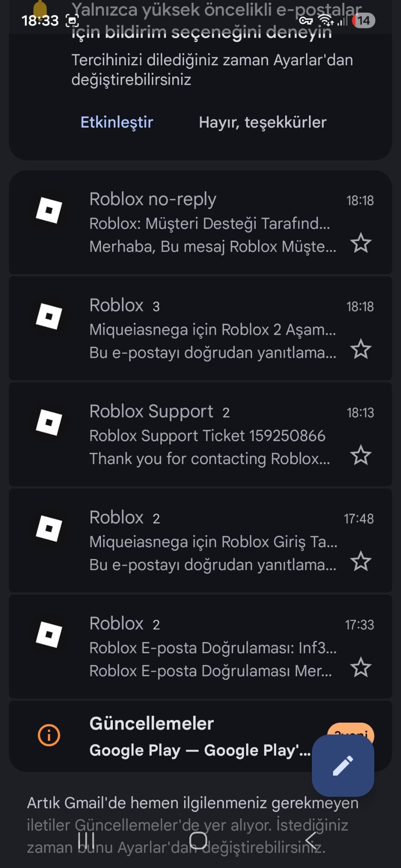The height and width of the screenshot is (868, 401).
Task: Tap Roblox avatar on the no-reply email
Action: pyautogui.click(x=49, y=210)
